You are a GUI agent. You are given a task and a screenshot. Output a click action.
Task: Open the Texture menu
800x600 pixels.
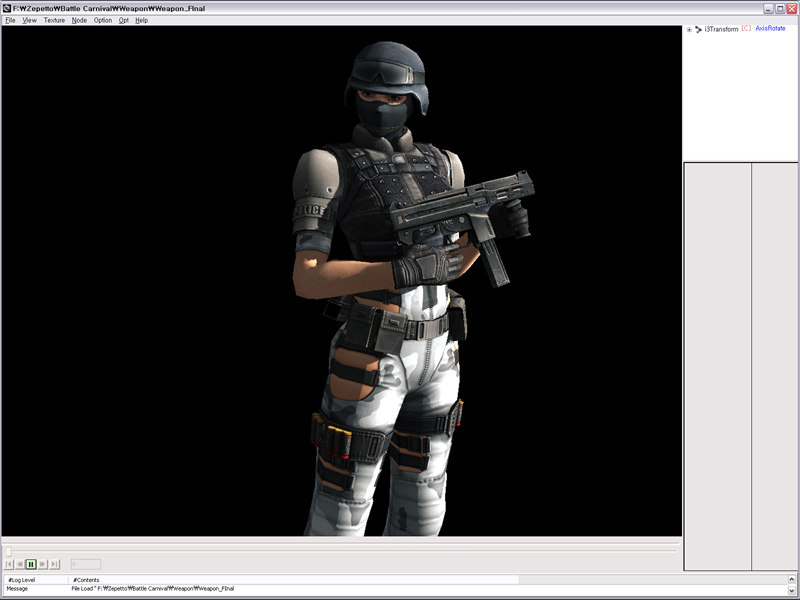tap(54, 20)
